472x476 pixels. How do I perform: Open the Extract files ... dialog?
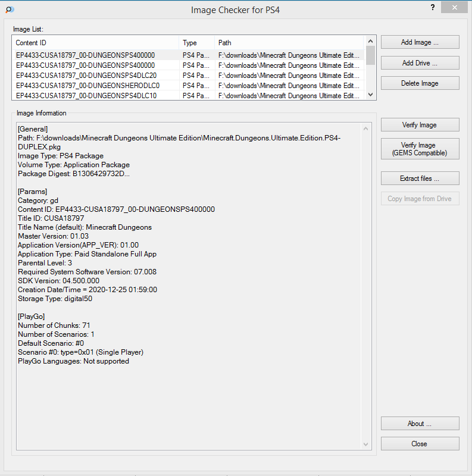coord(420,178)
